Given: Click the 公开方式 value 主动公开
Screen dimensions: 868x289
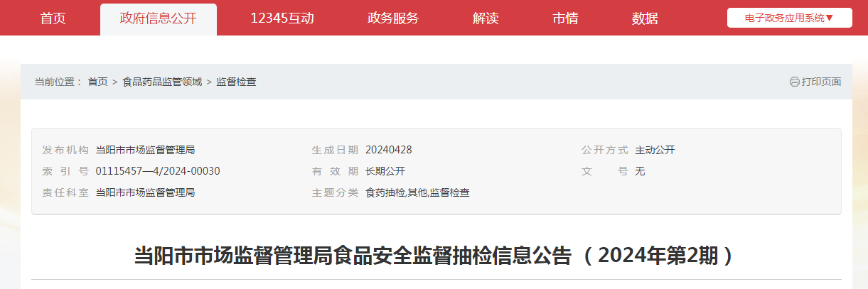Looking at the screenshot, I should pyautogui.click(x=655, y=150).
